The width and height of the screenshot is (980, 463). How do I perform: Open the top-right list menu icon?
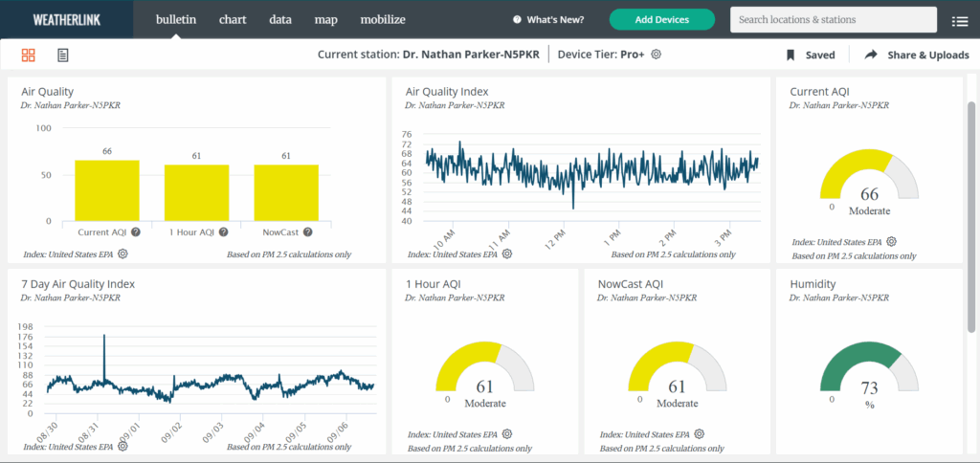[960, 20]
